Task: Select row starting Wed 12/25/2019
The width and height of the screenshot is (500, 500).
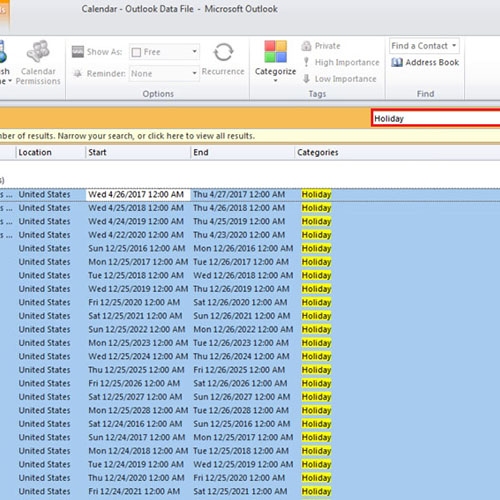Action: (x=250, y=289)
